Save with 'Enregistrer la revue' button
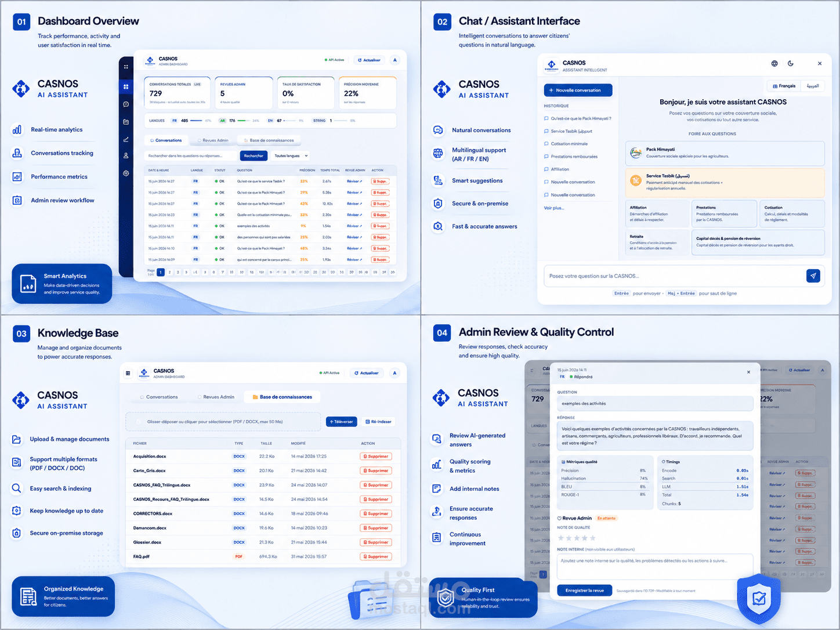 (585, 591)
